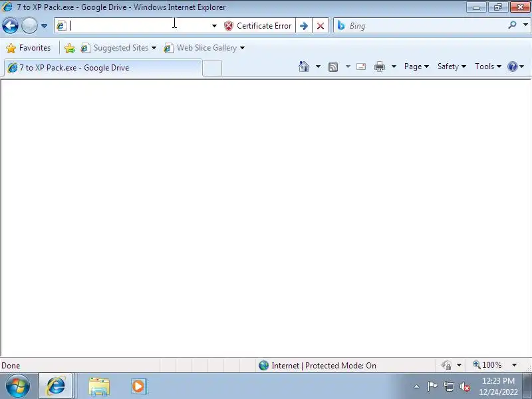Open the Help question mark menu
The width and height of the screenshot is (532, 399).
coord(516,66)
